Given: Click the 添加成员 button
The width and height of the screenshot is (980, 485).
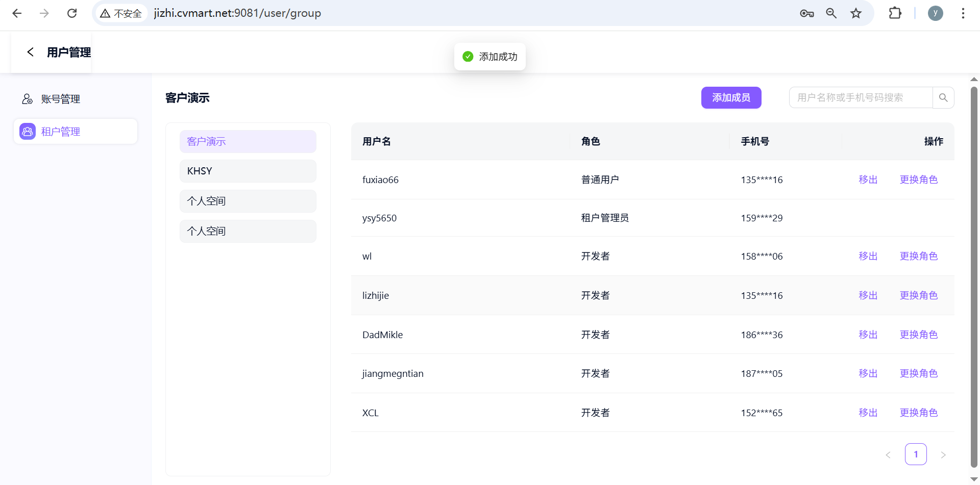Looking at the screenshot, I should point(731,97).
